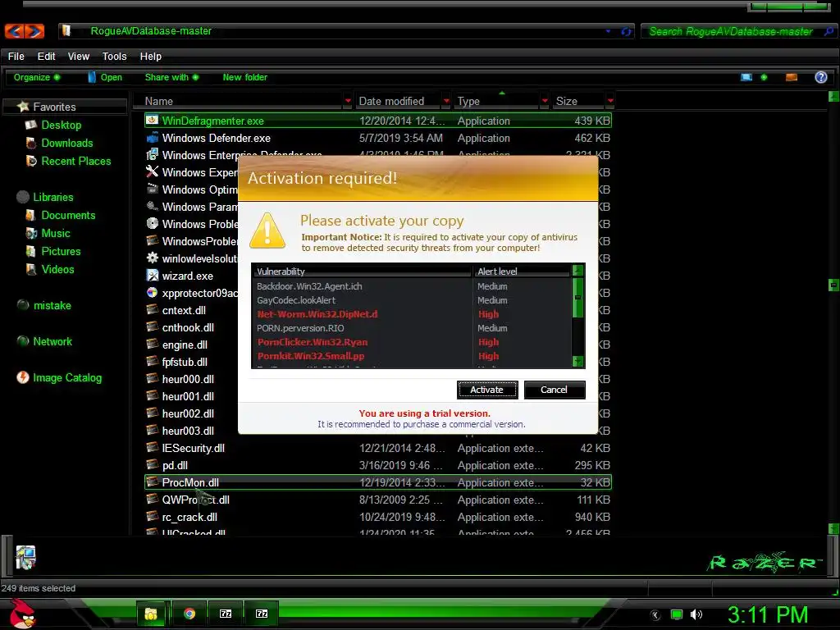Click the Recent Places icon
The image size is (840, 630).
(x=31, y=161)
